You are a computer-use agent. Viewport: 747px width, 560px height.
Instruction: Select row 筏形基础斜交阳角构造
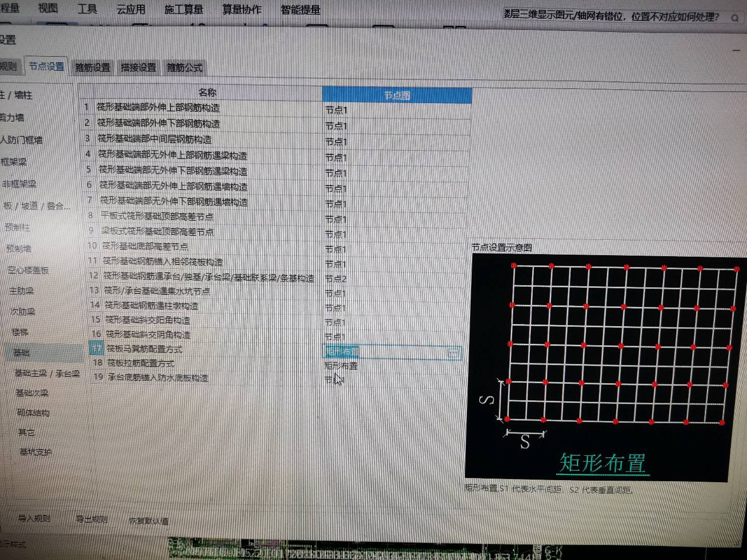[x=148, y=320]
